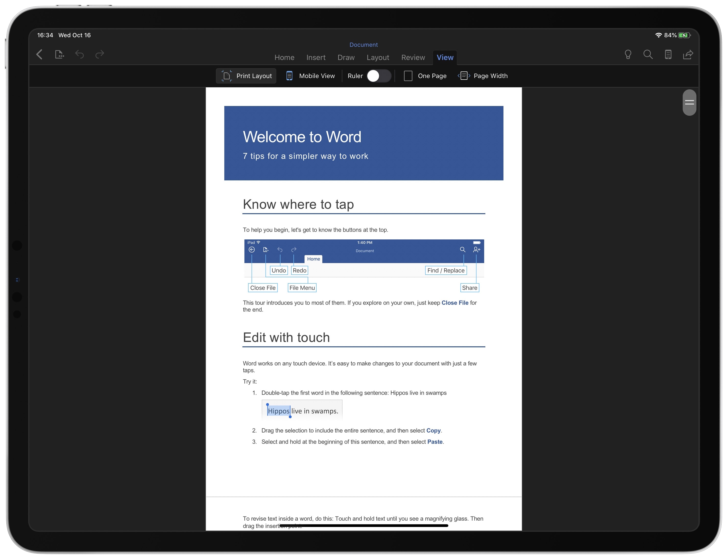Image resolution: width=728 pixels, height=560 pixels.
Task: Go to the Review tab
Action: click(413, 57)
